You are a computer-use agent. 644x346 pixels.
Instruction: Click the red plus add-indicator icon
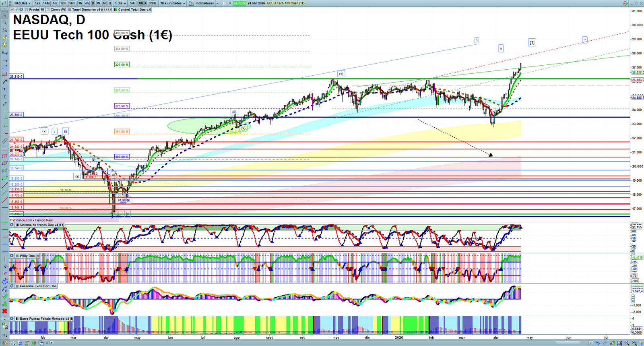coord(11,10)
